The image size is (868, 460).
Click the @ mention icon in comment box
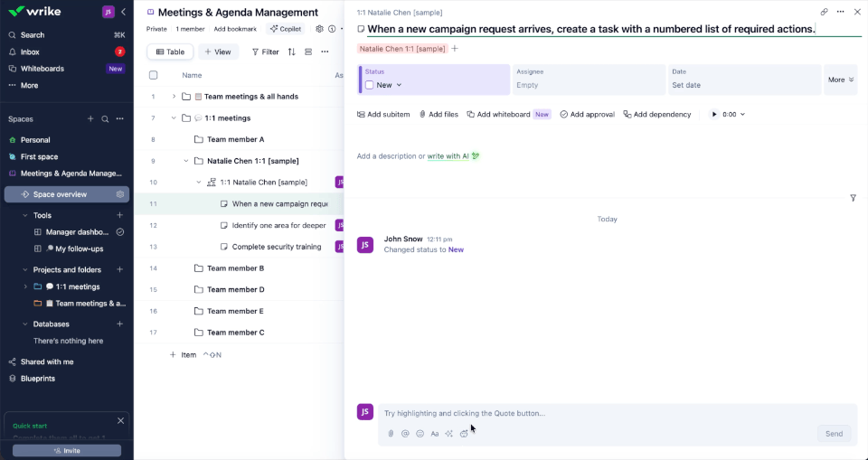click(x=405, y=434)
